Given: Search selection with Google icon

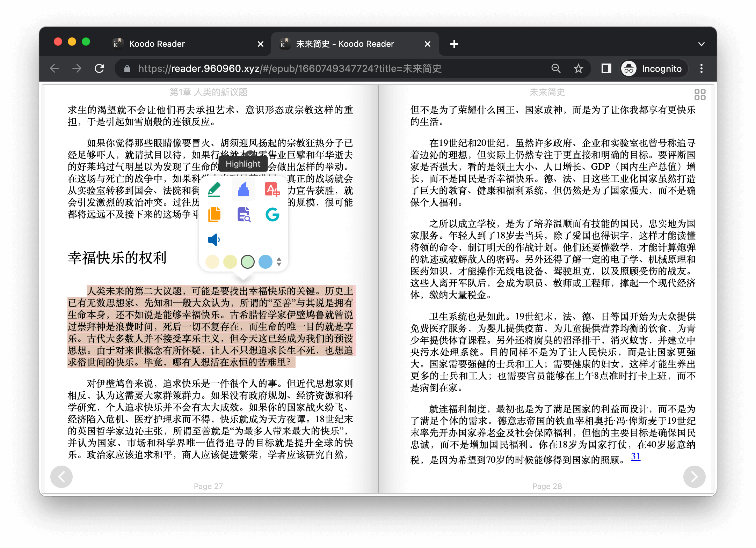Looking at the screenshot, I should point(272,214).
